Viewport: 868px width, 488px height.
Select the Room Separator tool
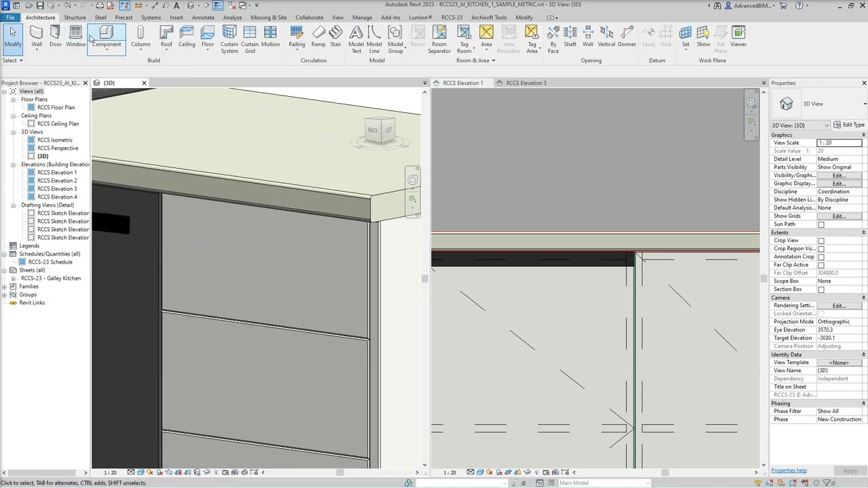click(x=439, y=40)
